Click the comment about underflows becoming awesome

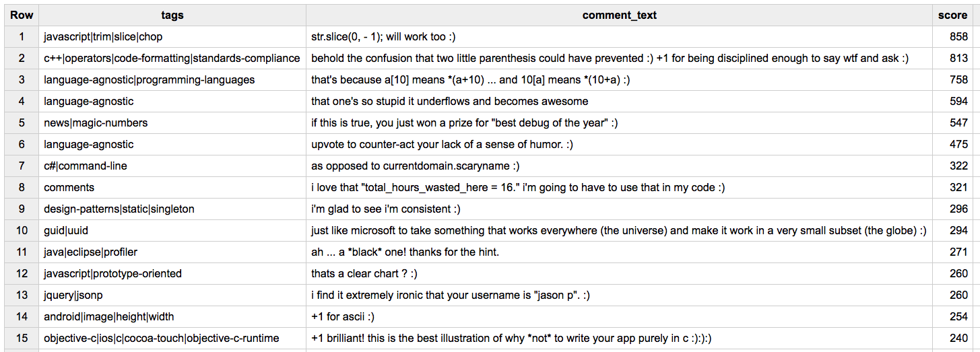click(449, 102)
